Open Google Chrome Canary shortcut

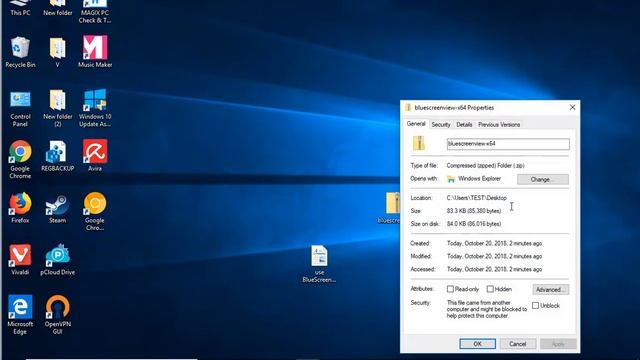[x=95, y=211]
